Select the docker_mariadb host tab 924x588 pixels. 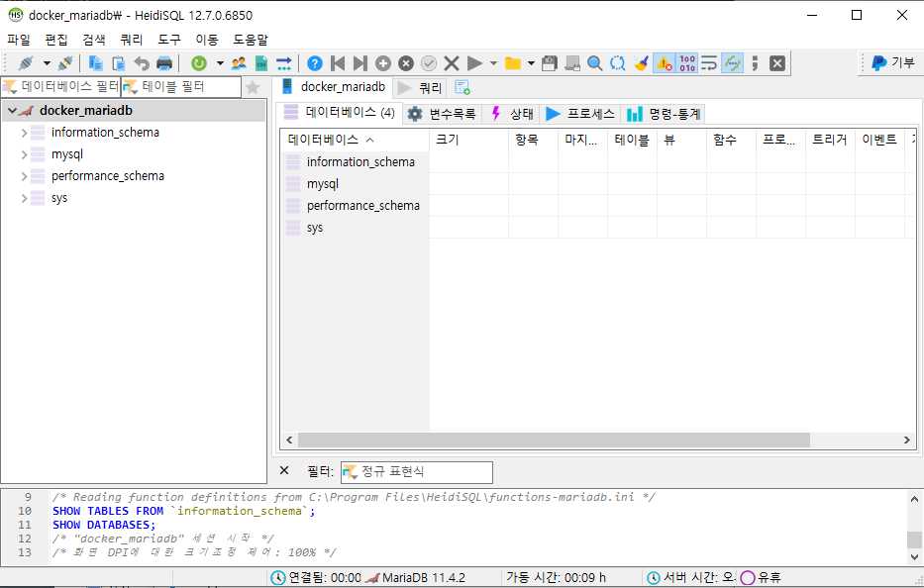coord(333,87)
